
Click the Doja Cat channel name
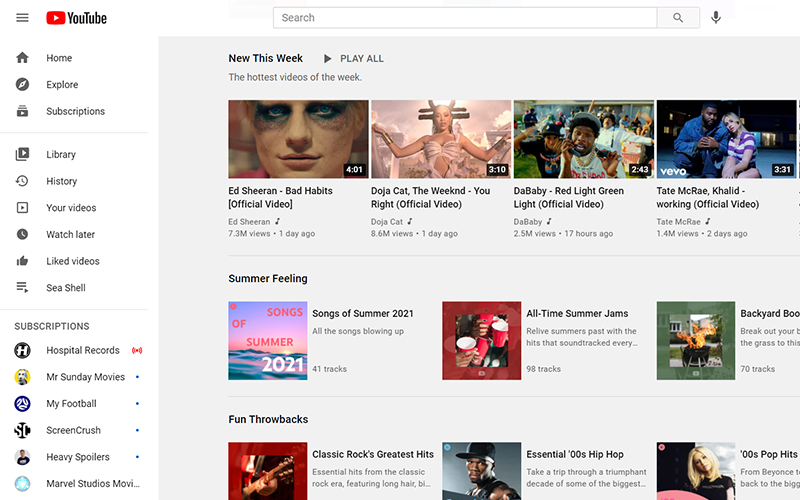point(387,221)
